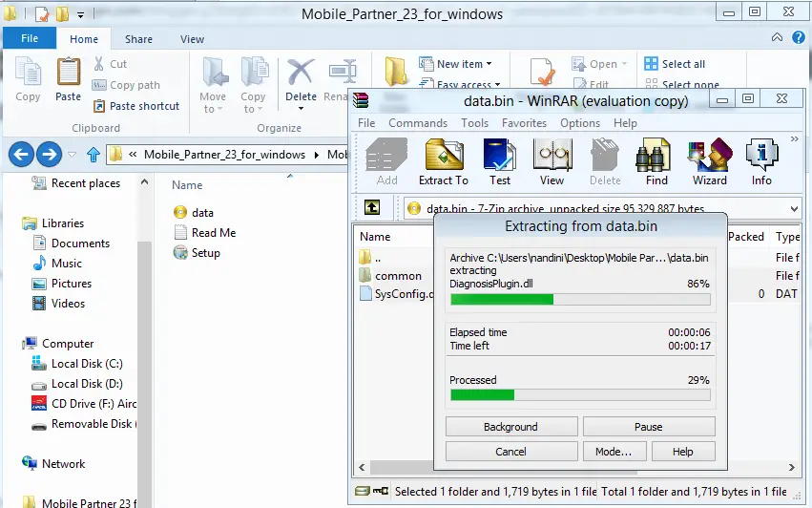Switch to the Share ribbon tab
The image size is (812, 508).
pyautogui.click(x=138, y=39)
